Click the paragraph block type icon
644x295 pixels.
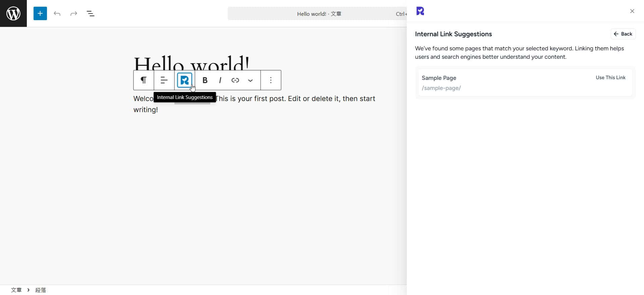[x=144, y=80]
